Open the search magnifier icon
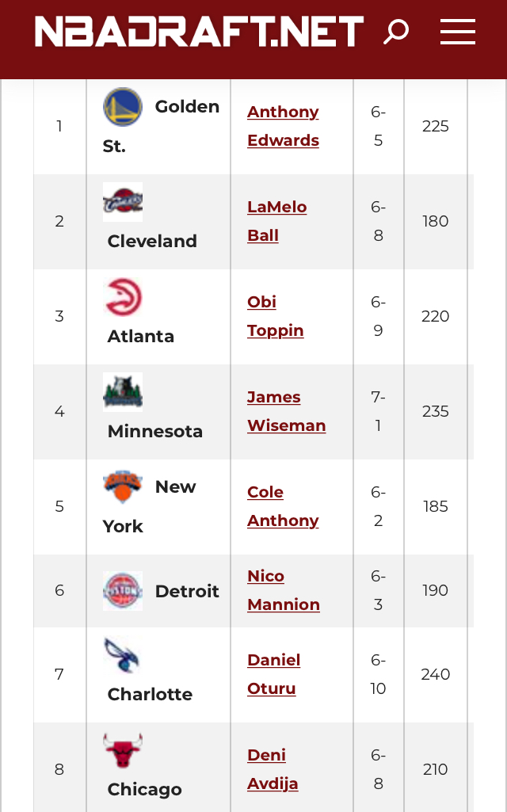This screenshot has height=812, width=507. (396, 32)
